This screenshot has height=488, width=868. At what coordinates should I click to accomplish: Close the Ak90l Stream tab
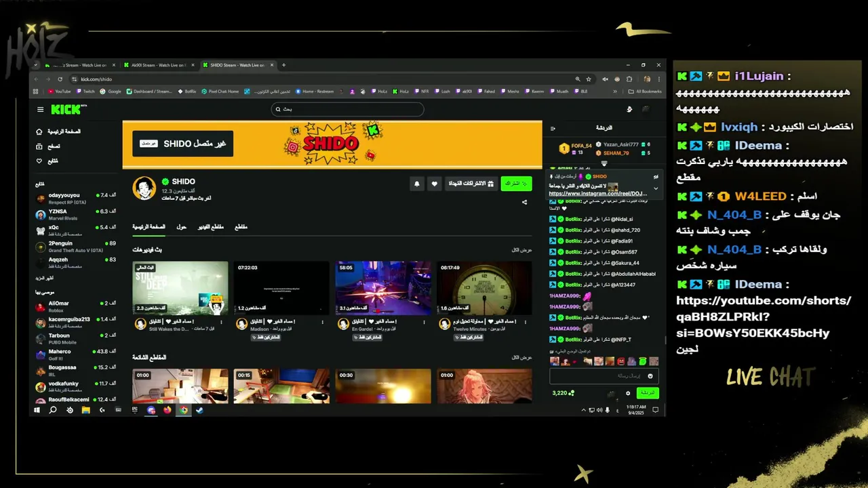[193, 65]
